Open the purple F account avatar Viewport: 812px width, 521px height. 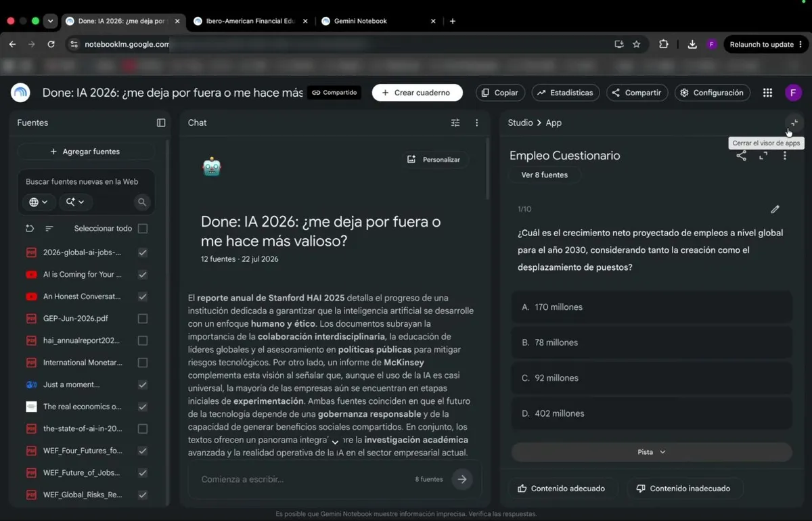(x=793, y=93)
